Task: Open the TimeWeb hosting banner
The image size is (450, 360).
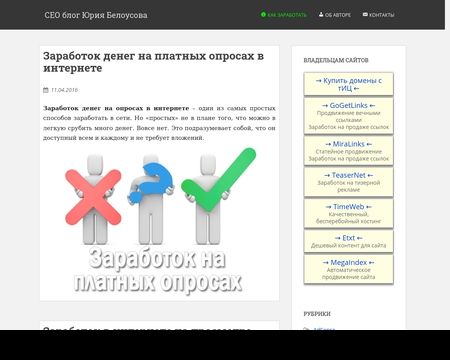Action: tap(348, 213)
